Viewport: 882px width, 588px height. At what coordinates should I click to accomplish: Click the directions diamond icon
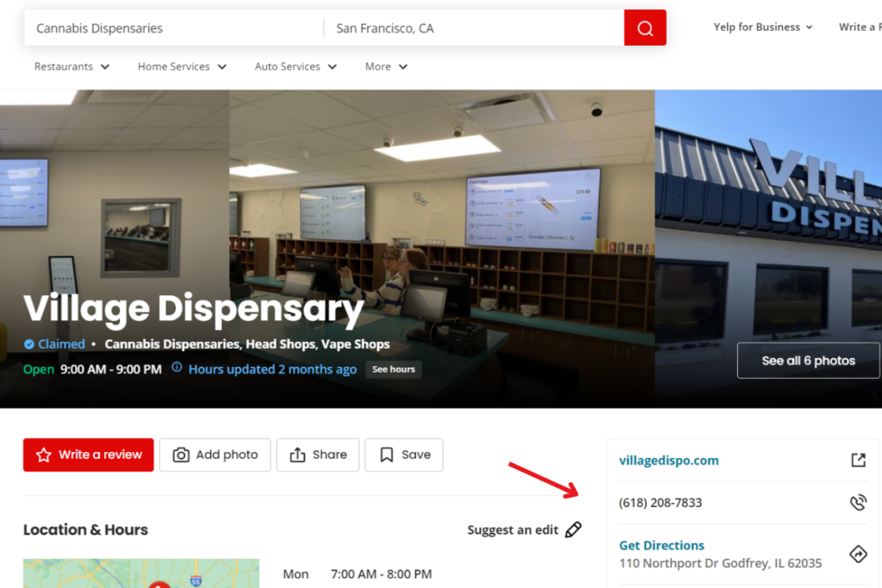(x=858, y=554)
